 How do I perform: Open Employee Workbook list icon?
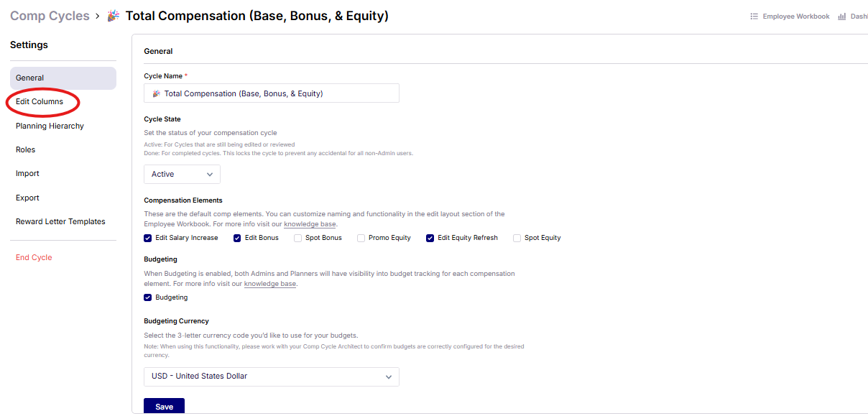click(x=754, y=17)
